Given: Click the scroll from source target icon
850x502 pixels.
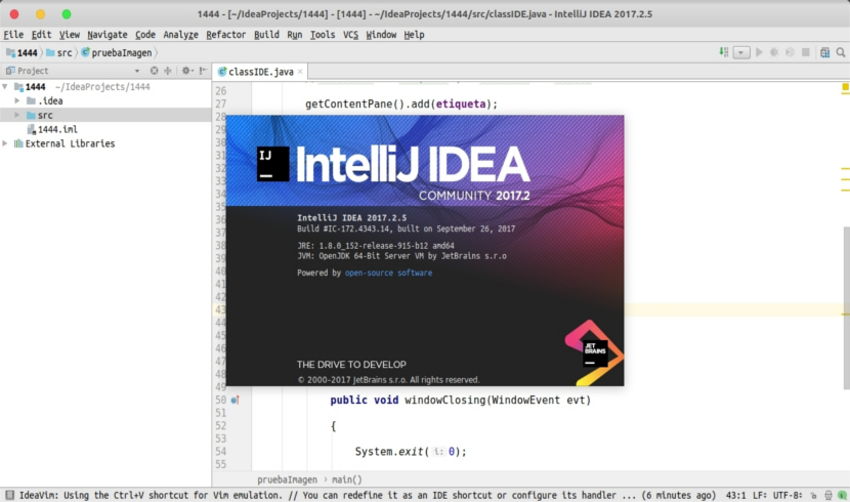Looking at the screenshot, I should [x=154, y=70].
